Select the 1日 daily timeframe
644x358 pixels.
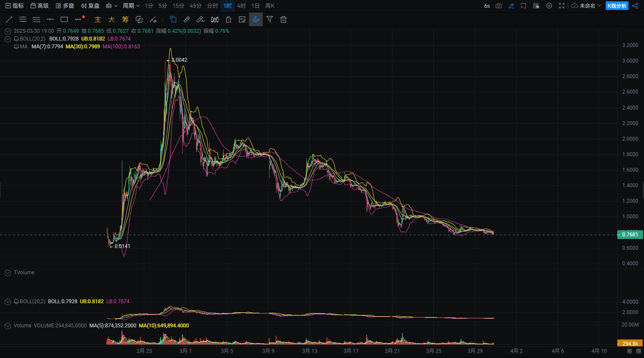(x=255, y=6)
